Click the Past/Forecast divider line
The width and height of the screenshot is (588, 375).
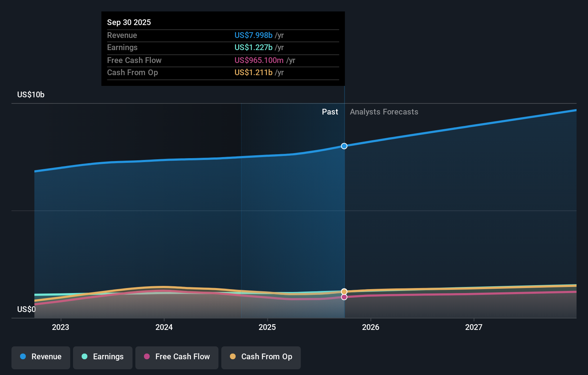(344, 215)
